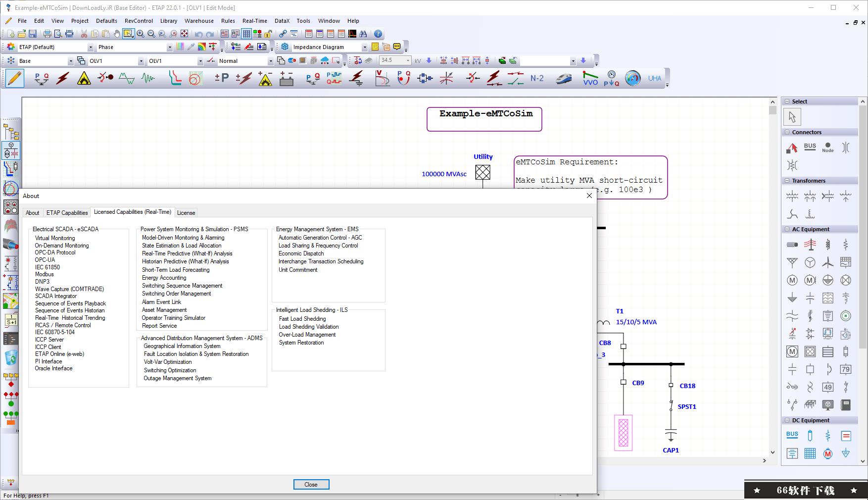This screenshot has height=500, width=868.
Task: Toggle the zoom-to-window selection tool
Action: [128, 34]
